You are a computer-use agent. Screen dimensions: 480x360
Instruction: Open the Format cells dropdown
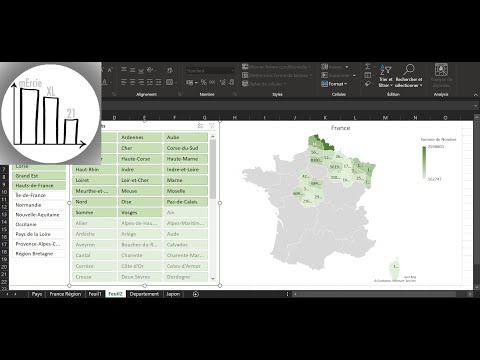334,84
